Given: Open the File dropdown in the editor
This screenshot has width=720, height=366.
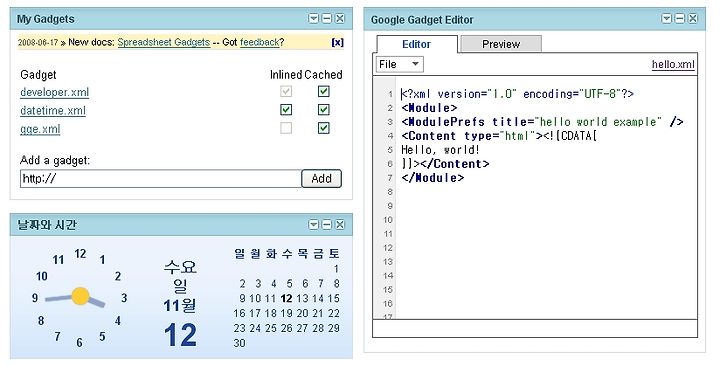Looking at the screenshot, I should pyautogui.click(x=399, y=64).
